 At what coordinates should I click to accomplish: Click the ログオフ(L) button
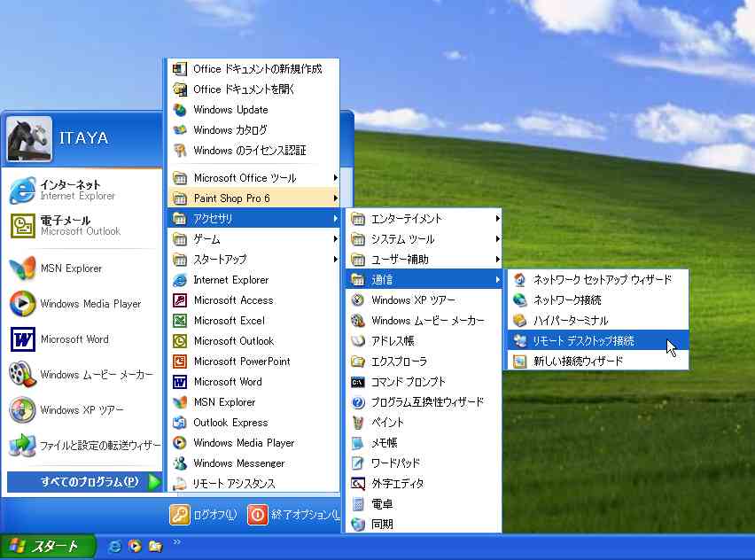tap(203, 515)
